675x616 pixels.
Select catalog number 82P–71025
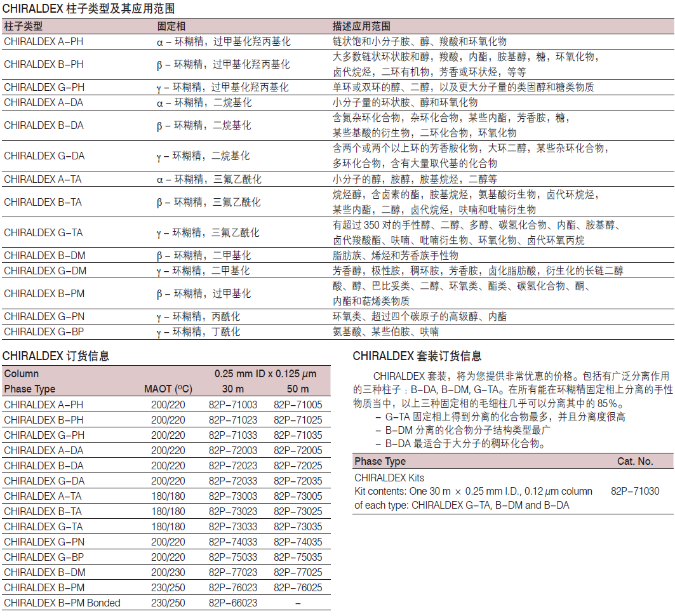click(298, 420)
